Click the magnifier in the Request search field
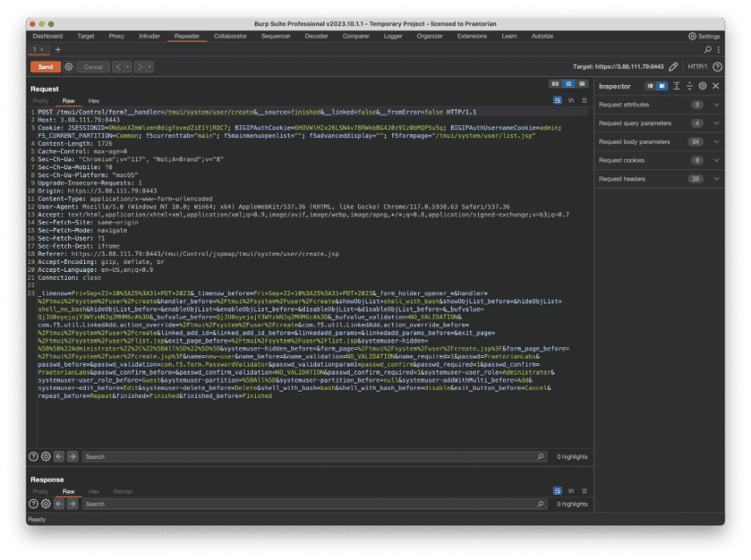The width and height of the screenshot is (751, 560). coord(541,457)
